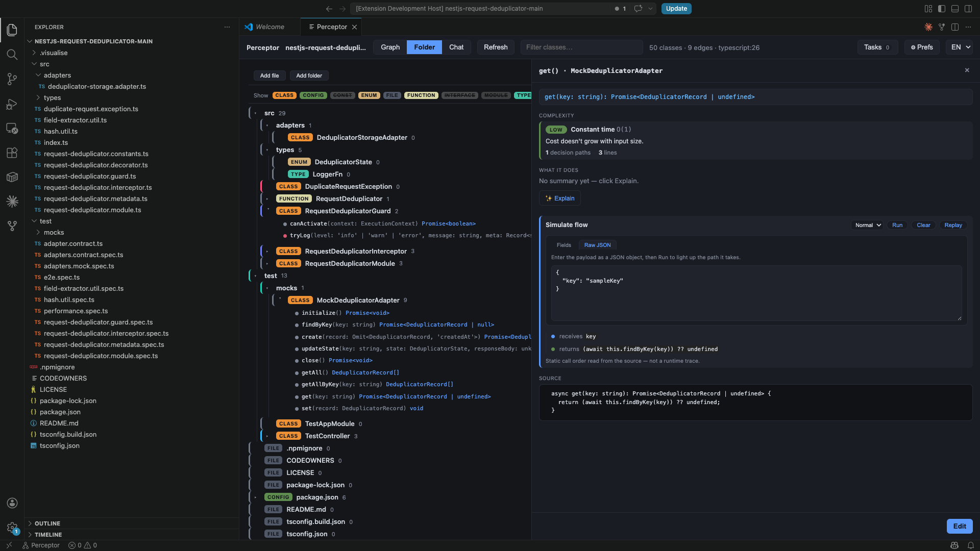Click Run in Simulate flow
The width and height of the screenshot is (980, 551).
point(897,225)
